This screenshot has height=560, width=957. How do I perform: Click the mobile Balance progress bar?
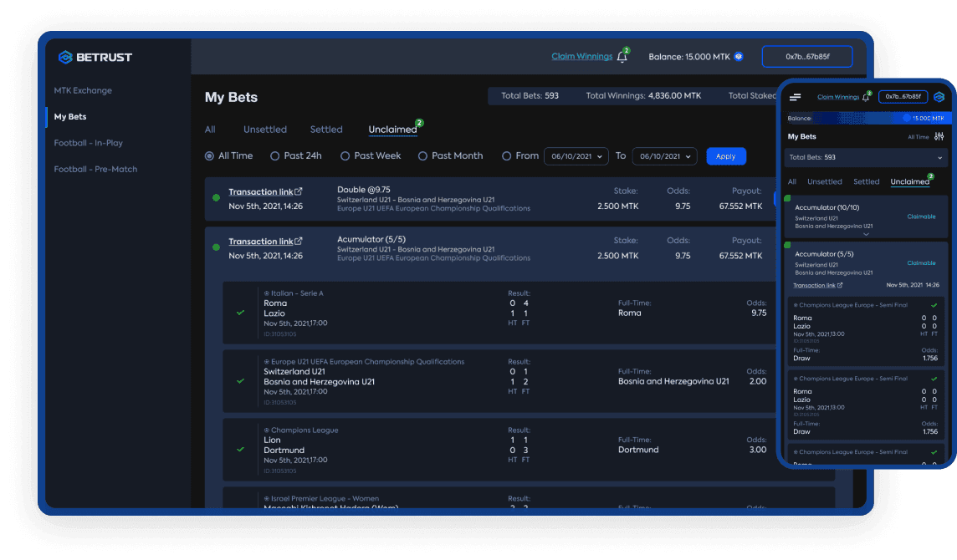pyautogui.click(x=866, y=118)
